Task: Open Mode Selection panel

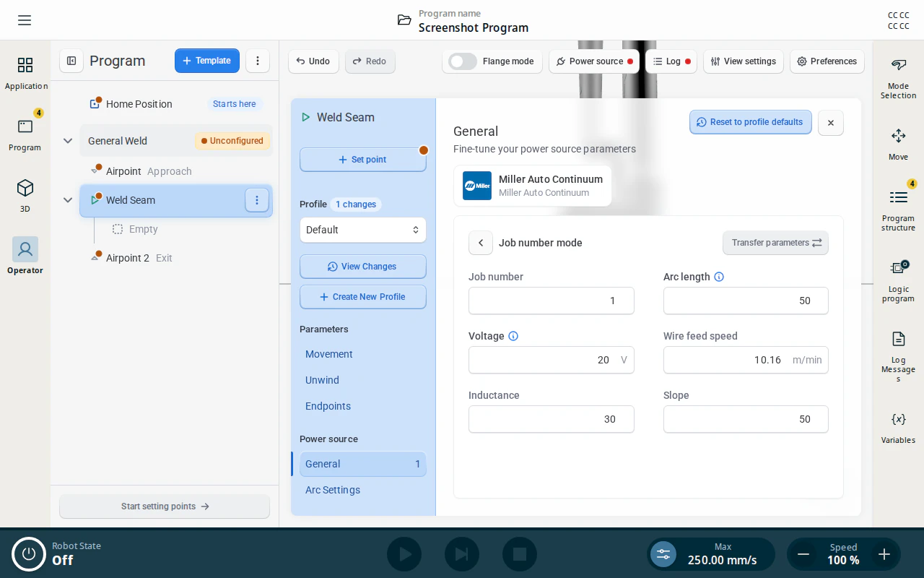Action: pyautogui.click(x=898, y=78)
